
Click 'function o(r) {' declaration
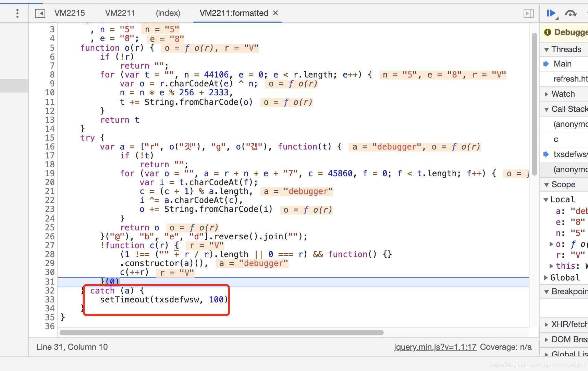point(117,48)
